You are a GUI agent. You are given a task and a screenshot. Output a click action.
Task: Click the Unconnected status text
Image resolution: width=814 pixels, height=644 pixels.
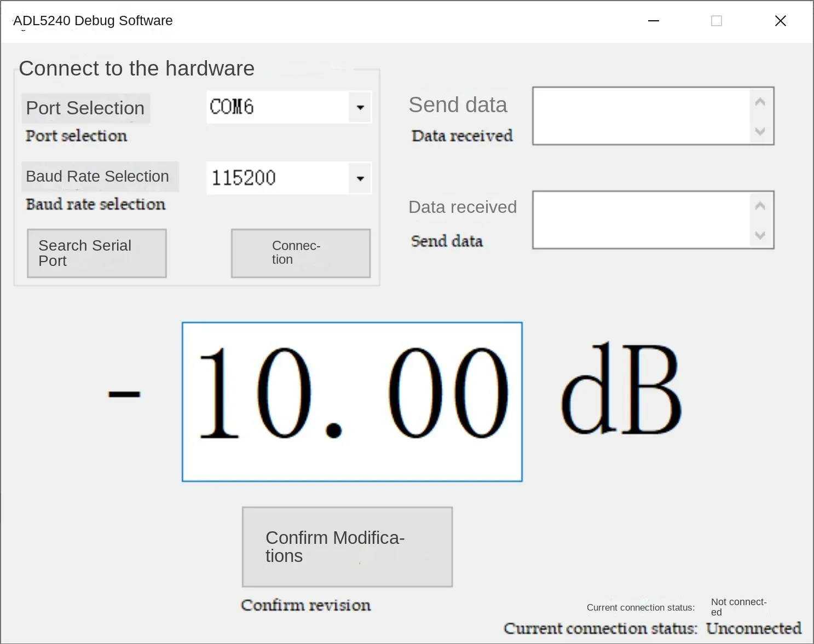tap(754, 628)
